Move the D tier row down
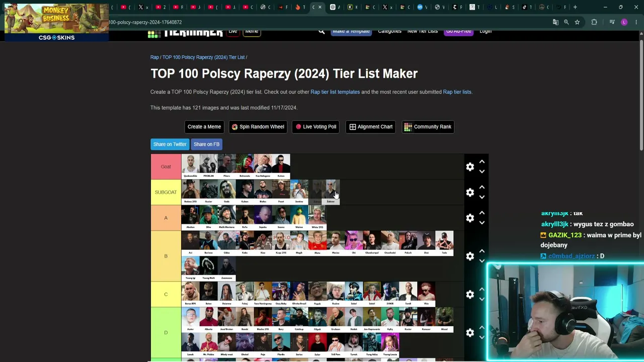Screen dimensions: 644x362 [482, 337]
